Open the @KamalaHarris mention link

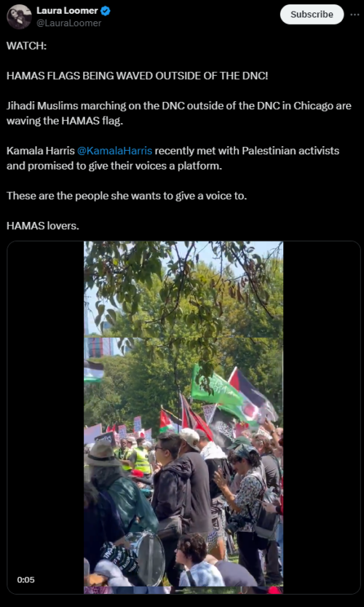[114, 151]
